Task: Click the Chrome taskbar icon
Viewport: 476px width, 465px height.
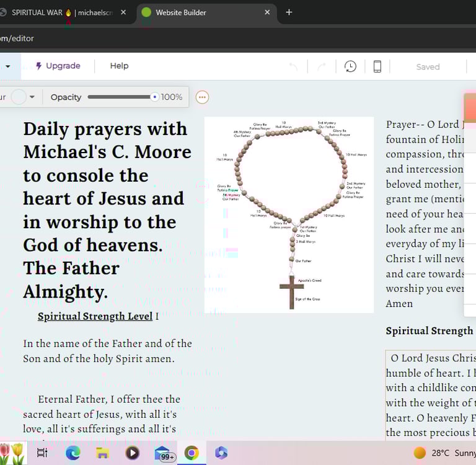Action: pos(192,453)
